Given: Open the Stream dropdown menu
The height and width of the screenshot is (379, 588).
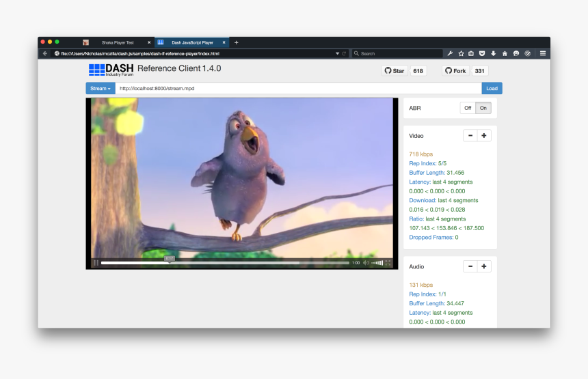Looking at the screenshot, I should [101, 88].
